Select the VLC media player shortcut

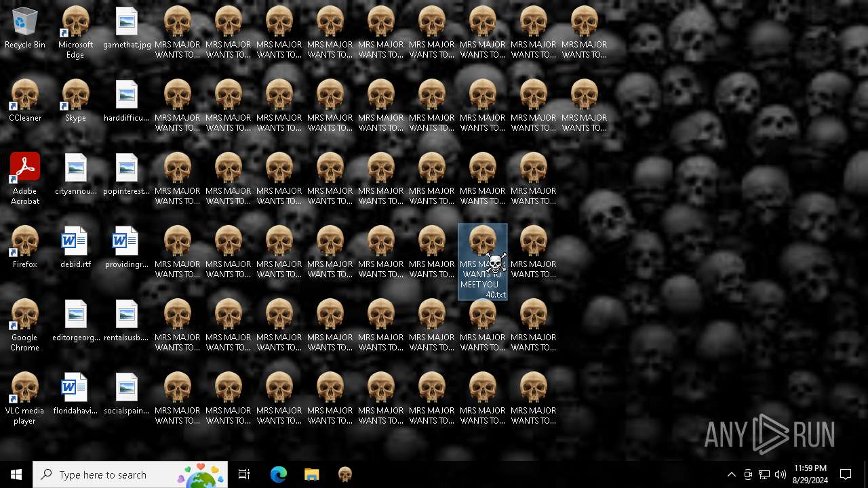[x=25, y=399]
